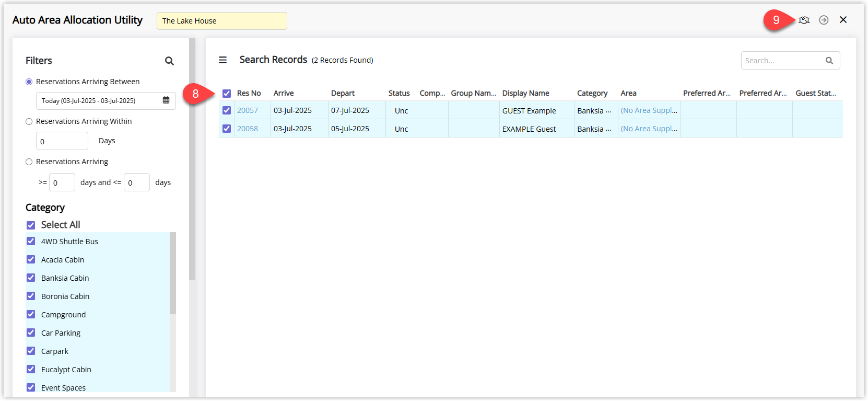Uncheck the reservation 20058 row checkbox
Image resolution: width=868 pixels, height=401 pixels.
pyautogui.click(x=227, y=129)
